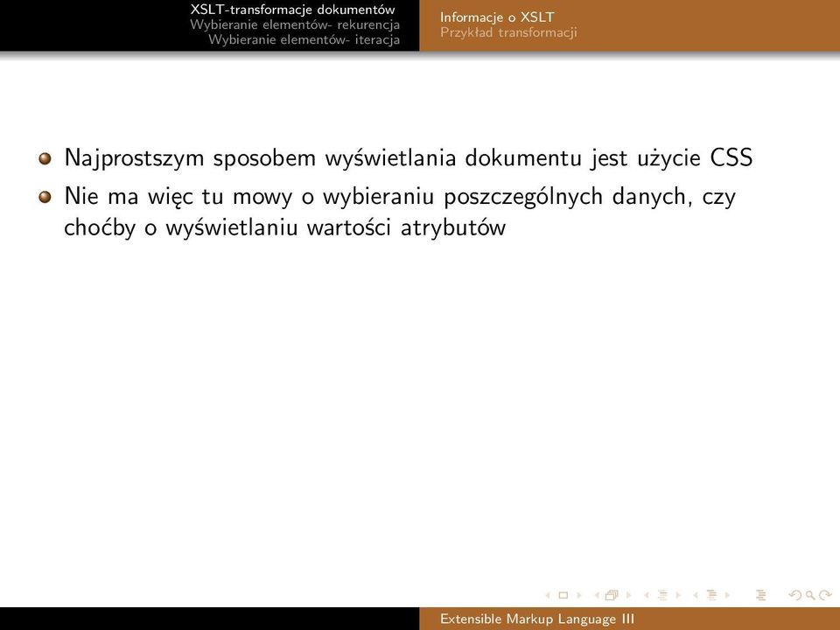This screenshot has height=630, width=840.
Task: Click the go-forward curved arrow icon
Action: tap(825, 595)
